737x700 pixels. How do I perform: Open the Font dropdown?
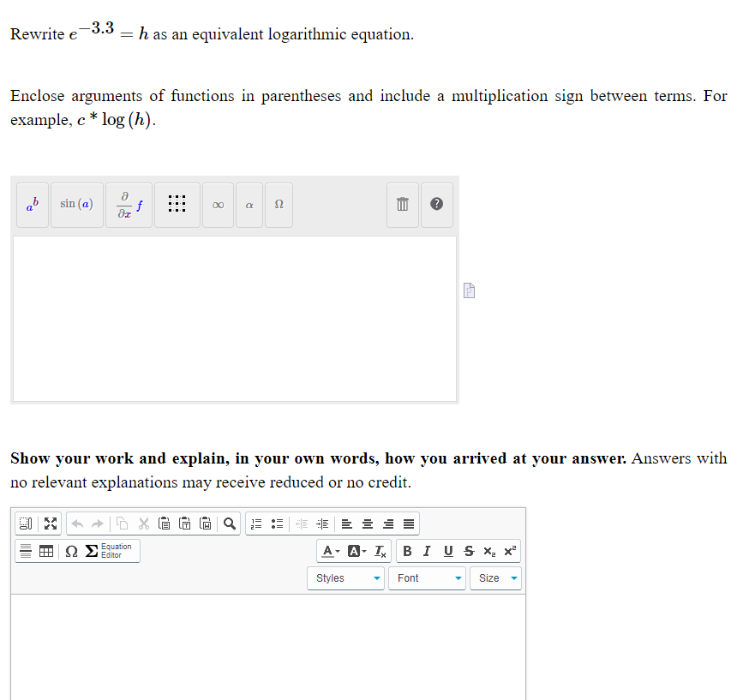(x=427, y=577)
